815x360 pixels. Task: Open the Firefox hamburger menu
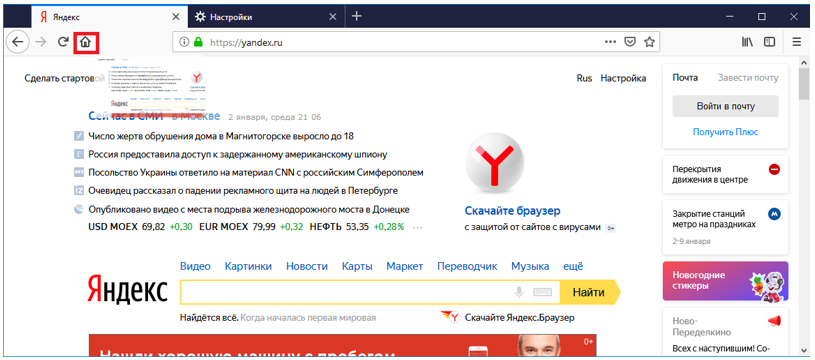pos(797,42)
